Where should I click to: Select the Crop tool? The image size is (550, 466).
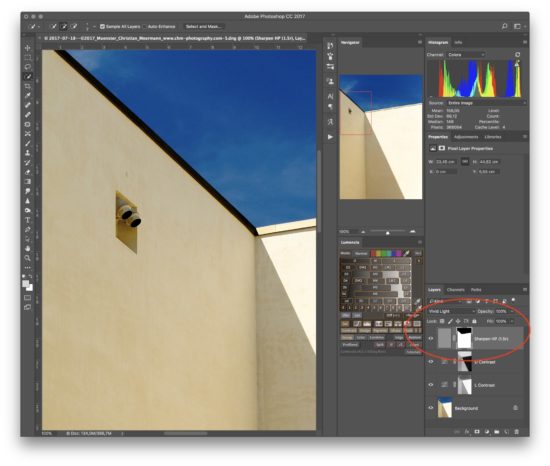28,86
